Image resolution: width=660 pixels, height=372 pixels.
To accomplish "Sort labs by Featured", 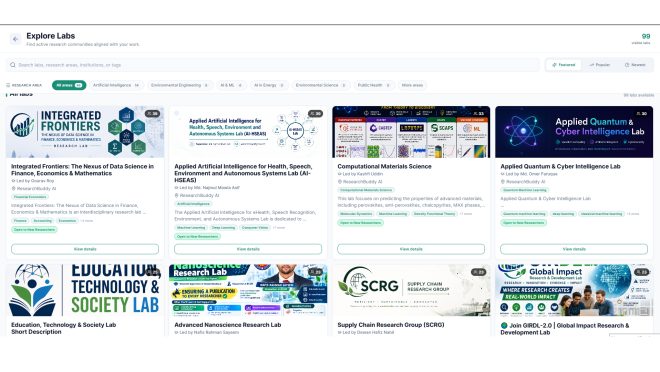I will pos(564,65).
